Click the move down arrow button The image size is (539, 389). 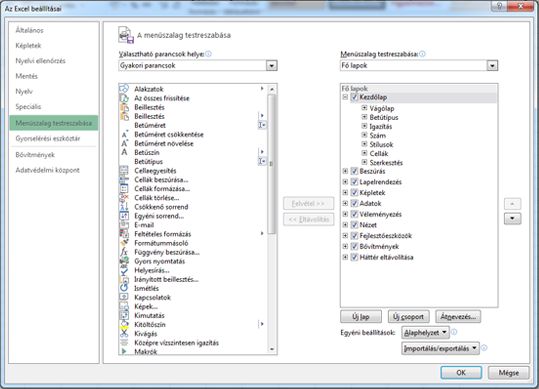pyautogui.click(x=512, y=219)
